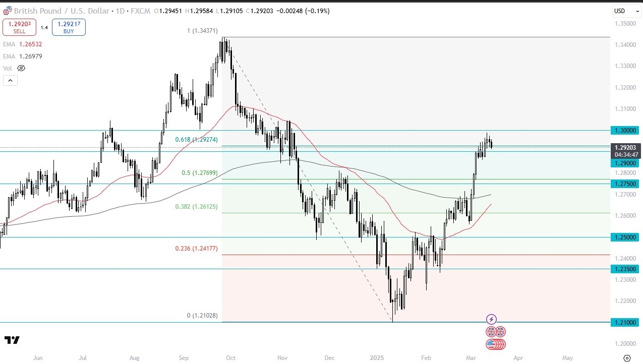Open the US flag economic events stack
Screen dimensions: 643x364
(x=494, y=344)
